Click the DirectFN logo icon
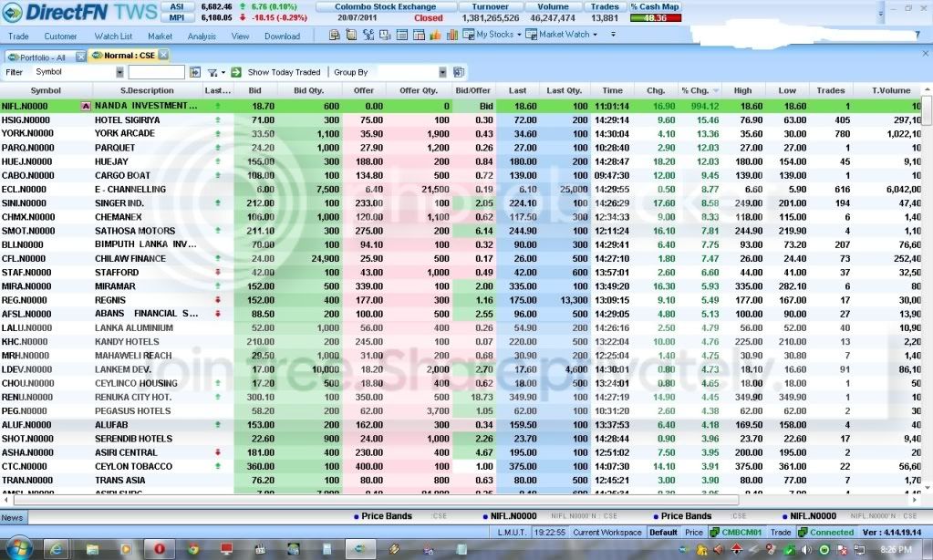933x560 pixels. click(12, 12)
